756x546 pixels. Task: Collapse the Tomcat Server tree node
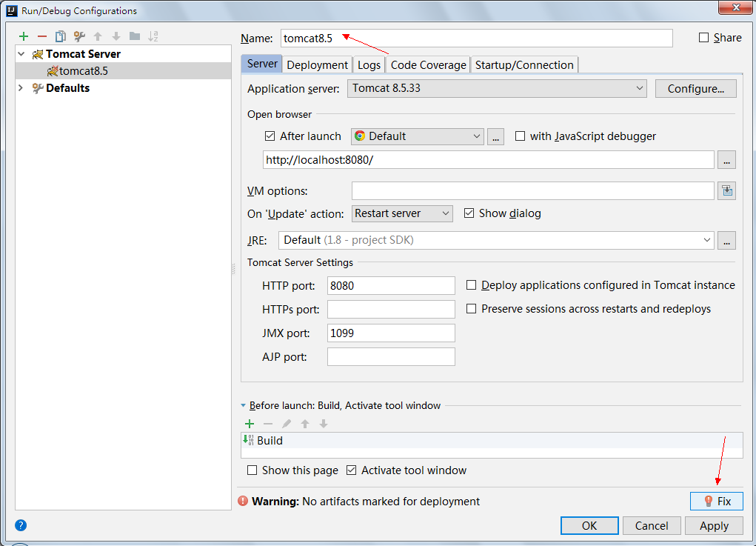[21, 54]
